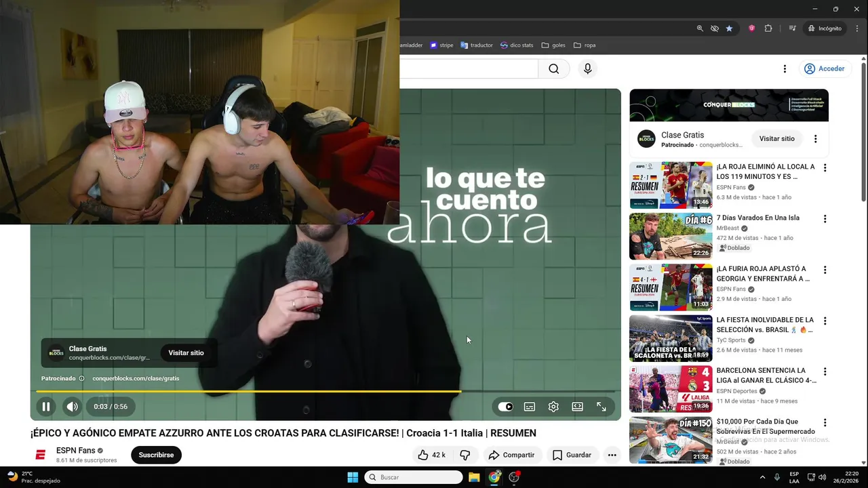Open YouTube settings three-dot menu
Viewport: 868px width, 488px height.
785,68
